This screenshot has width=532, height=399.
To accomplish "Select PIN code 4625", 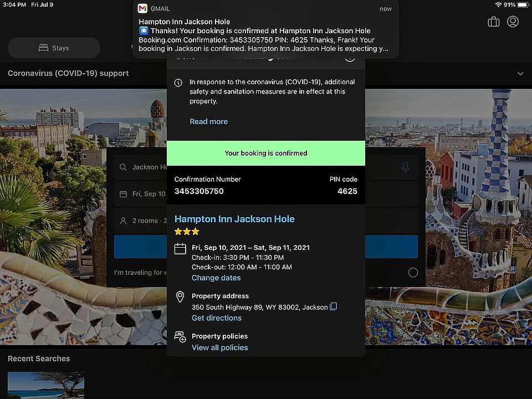I will tap(347, 191).
